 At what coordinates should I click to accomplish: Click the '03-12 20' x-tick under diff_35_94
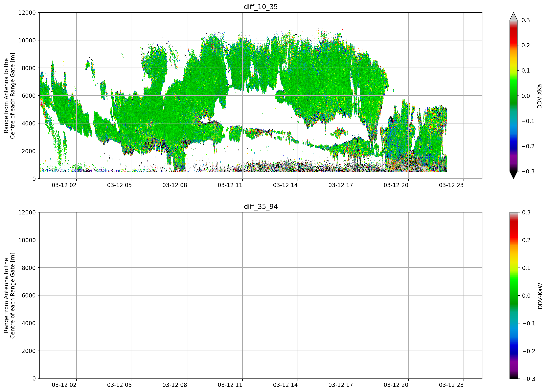pyautogui.click(x=396, y=385)
